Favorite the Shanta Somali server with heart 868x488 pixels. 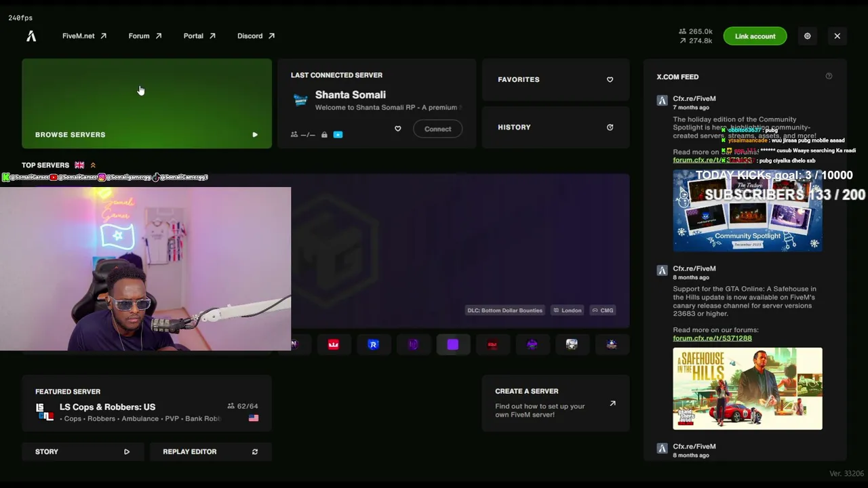pyautogui.click(x=398, y=129)
